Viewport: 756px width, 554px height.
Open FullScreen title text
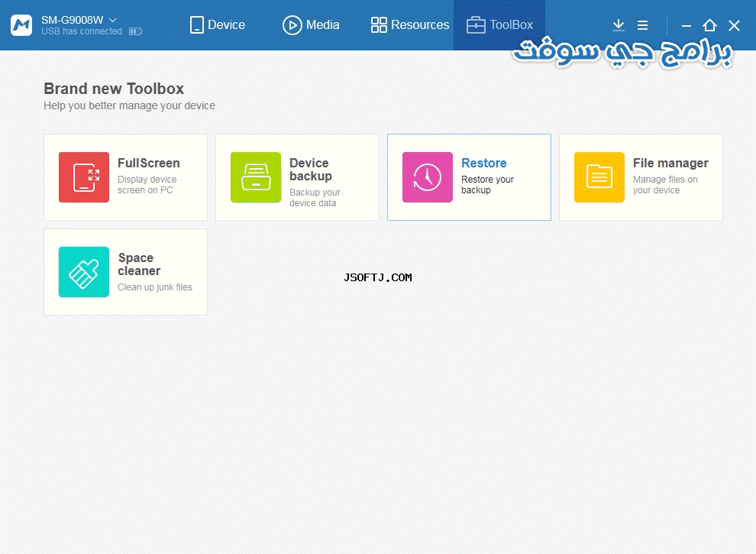point(148,163)
